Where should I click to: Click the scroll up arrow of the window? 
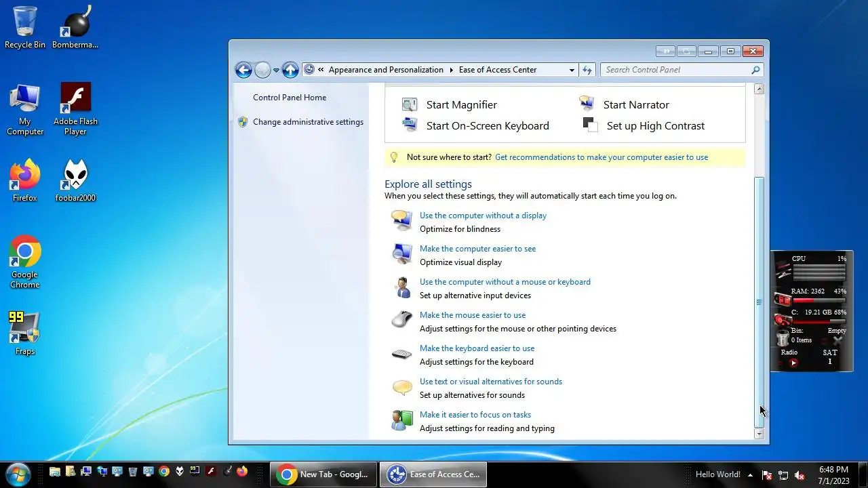pyautogui.click(x=759, y=89)
